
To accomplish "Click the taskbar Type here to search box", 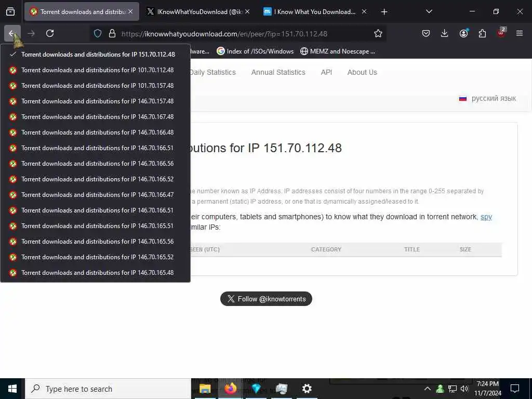I will 108,389.
